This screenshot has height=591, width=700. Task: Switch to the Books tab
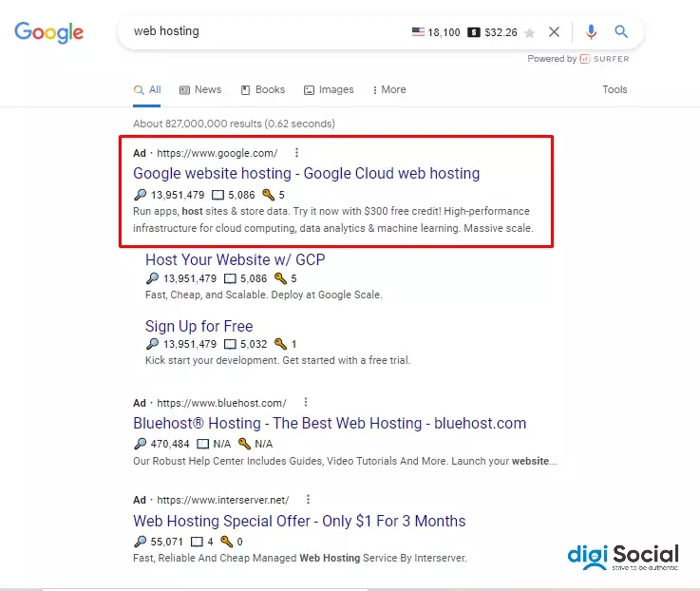263,89
